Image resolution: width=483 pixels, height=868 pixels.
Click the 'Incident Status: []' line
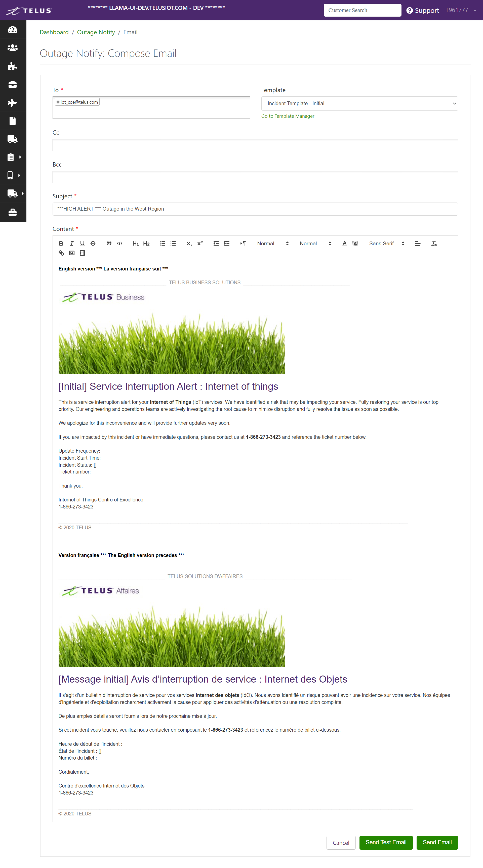(77, 465)
